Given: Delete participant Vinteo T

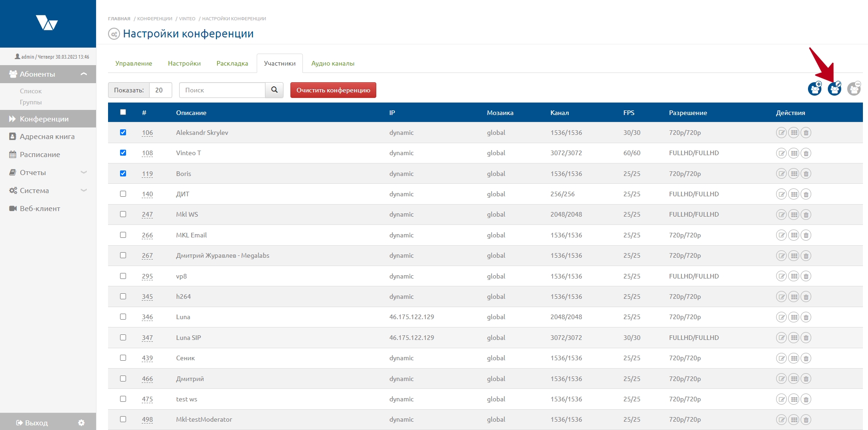Looking at the screenshot, I should point(806,153).
